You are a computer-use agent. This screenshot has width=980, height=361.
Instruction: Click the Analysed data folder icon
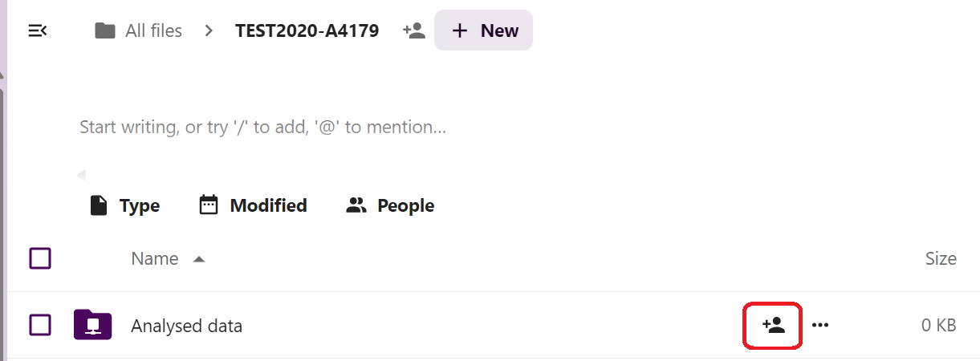[x=92, y=325]
